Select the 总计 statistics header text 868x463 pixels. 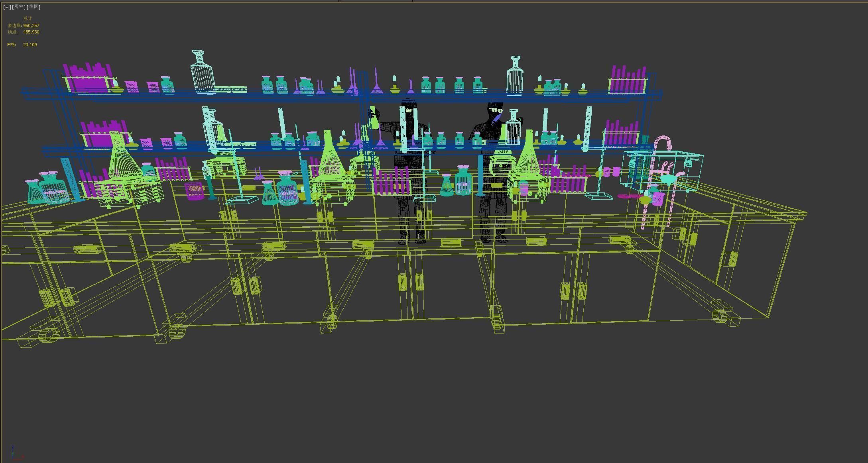click(x=28, y=18)
